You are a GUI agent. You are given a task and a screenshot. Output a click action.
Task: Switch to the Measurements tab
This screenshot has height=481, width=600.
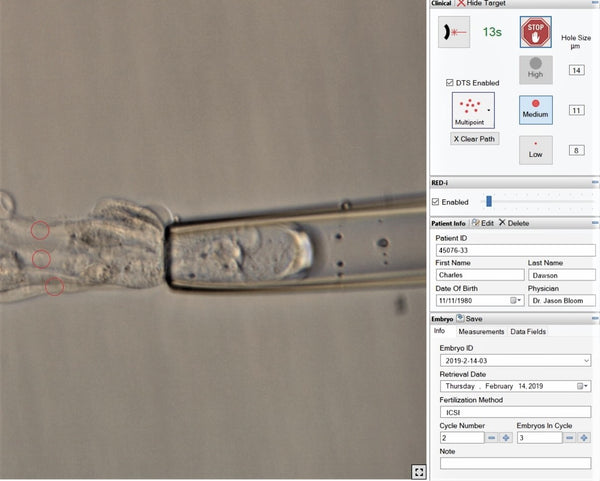click(x=481, y=331)
